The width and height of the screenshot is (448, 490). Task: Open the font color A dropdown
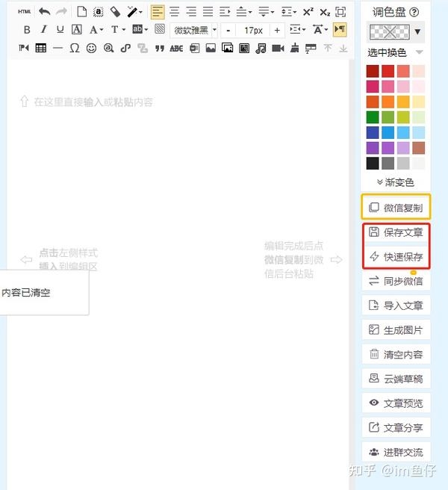click(96, 30)
